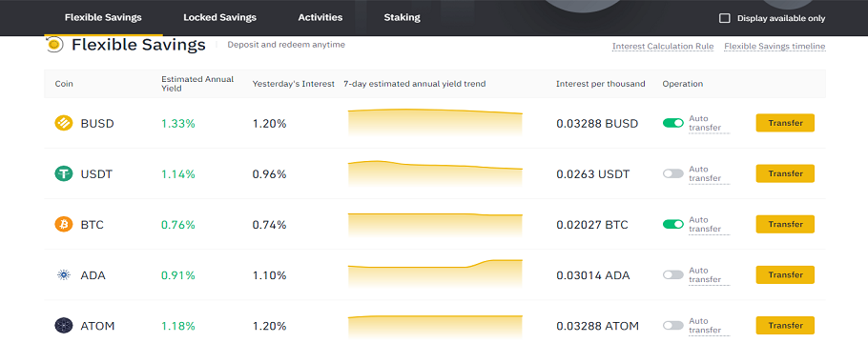The width and height of the screenshot is (868, 343).
Task: Click the ATOM Cosmos coin icon
Action: (64, 326)
